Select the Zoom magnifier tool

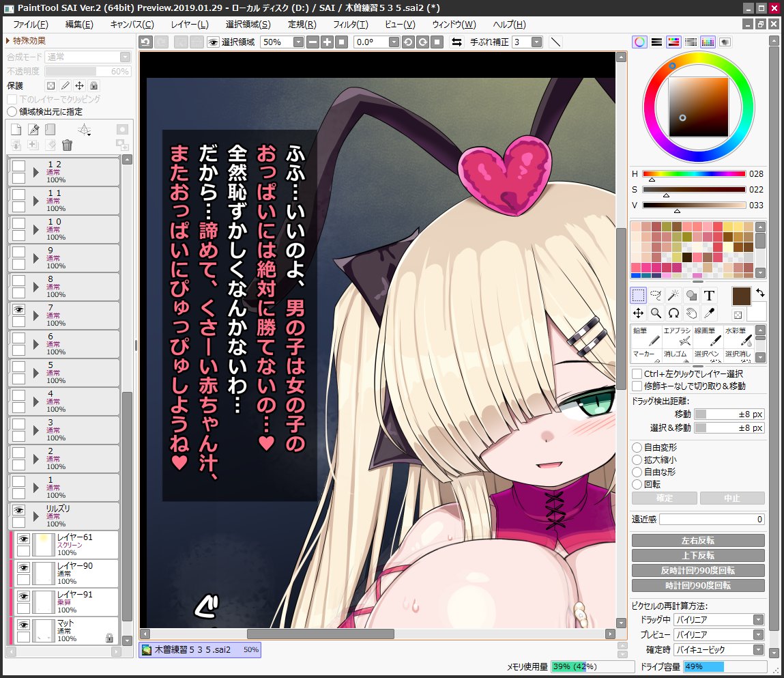tap(656, 313)
